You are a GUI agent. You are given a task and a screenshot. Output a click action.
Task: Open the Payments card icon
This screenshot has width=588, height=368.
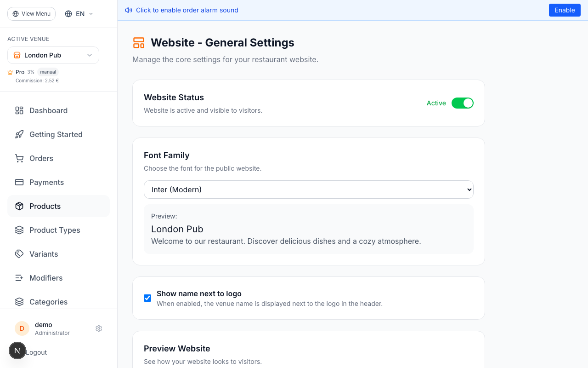tap(19, 182)
